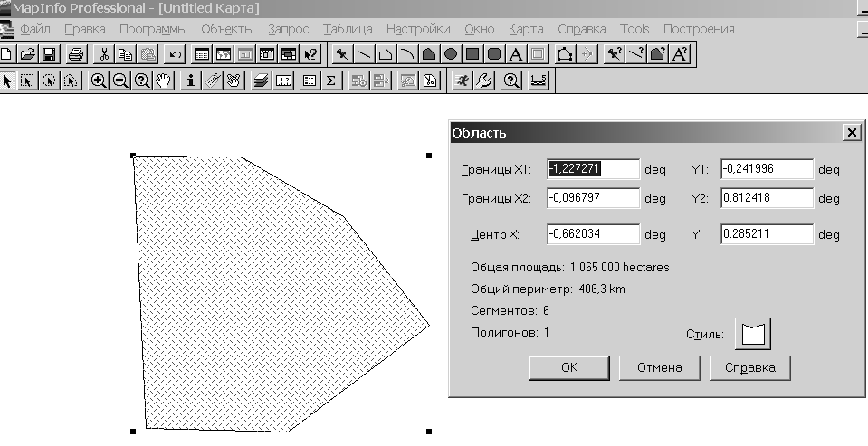Choose the Radius Select tool
868x446 pixels.
click(x=49, y=81)
